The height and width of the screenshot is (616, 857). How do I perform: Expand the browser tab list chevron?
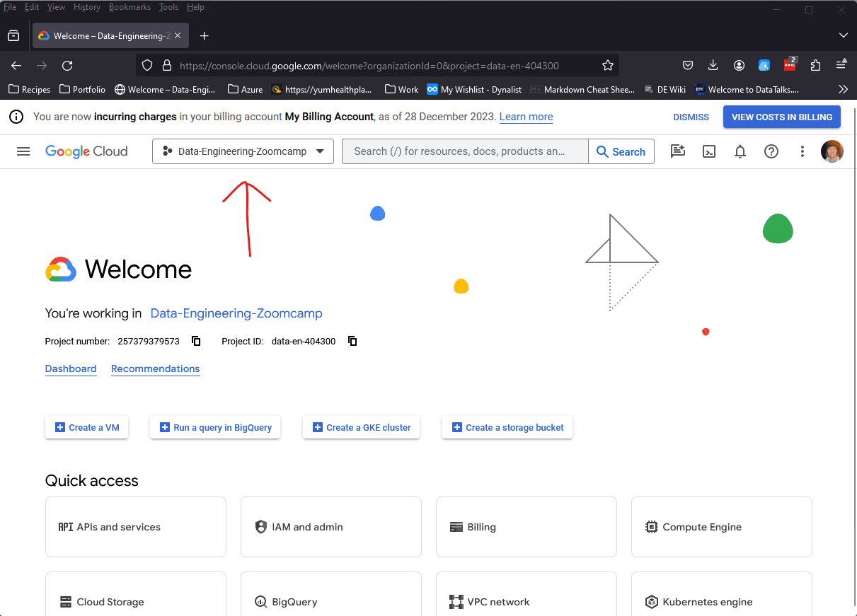coord(843,35)
